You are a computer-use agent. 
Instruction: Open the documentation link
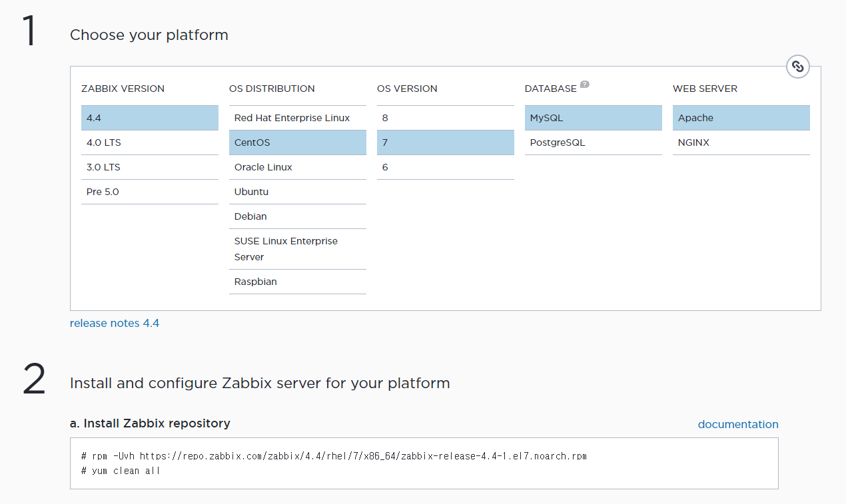tap(738, 424)
